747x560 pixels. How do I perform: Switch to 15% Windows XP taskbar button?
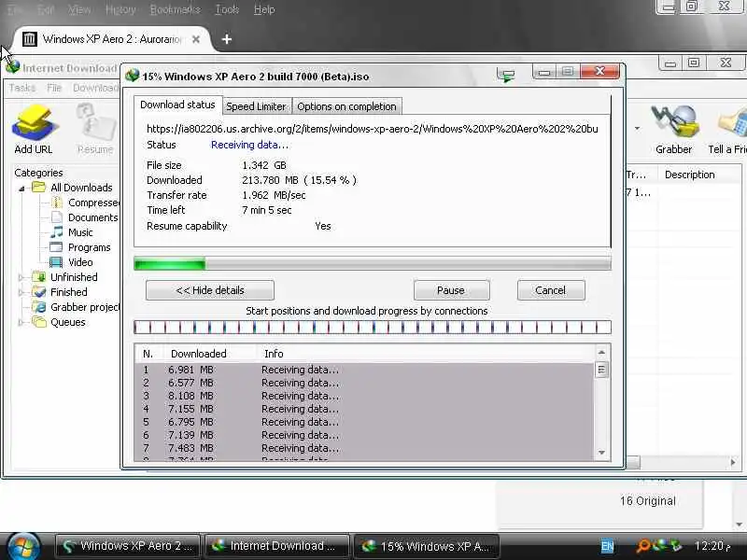(427, 546)
